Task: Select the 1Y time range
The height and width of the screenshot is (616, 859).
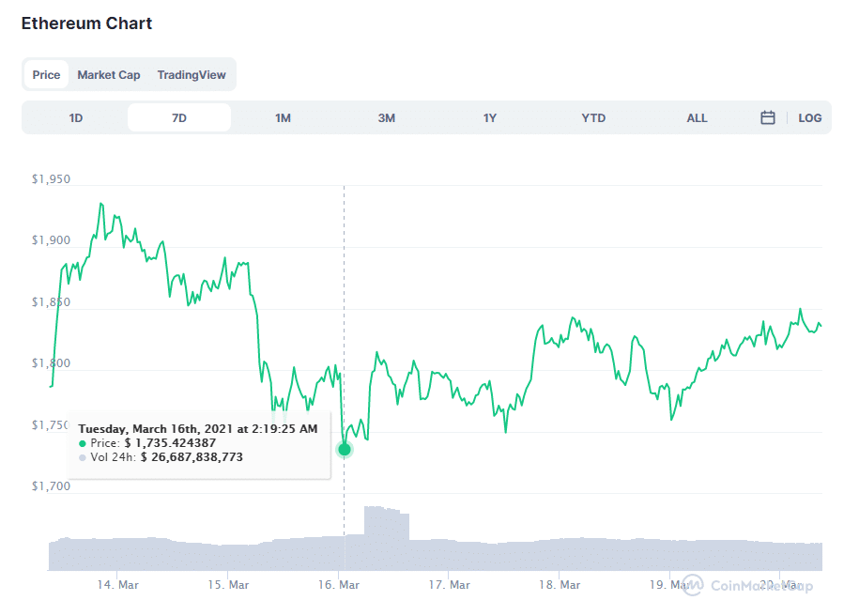Action: pos(490,117)
